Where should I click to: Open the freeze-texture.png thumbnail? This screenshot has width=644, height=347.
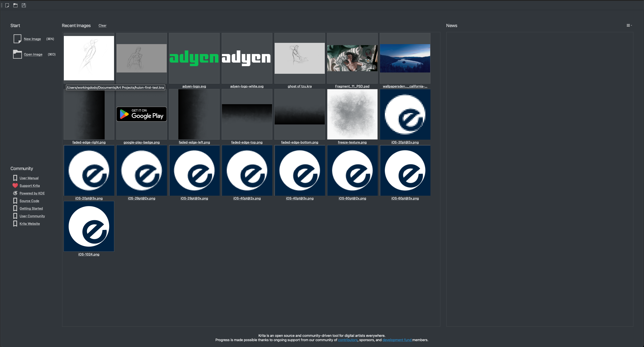352,114
